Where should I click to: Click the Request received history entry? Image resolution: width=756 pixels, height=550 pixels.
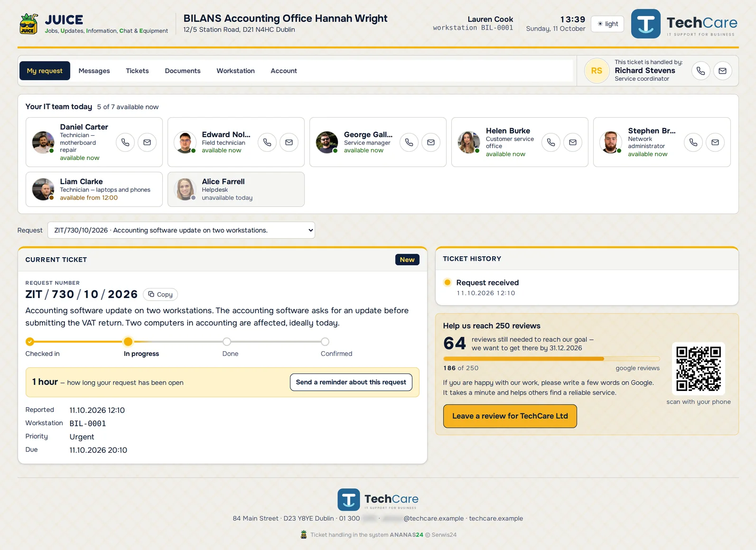[x=487, y=288]
